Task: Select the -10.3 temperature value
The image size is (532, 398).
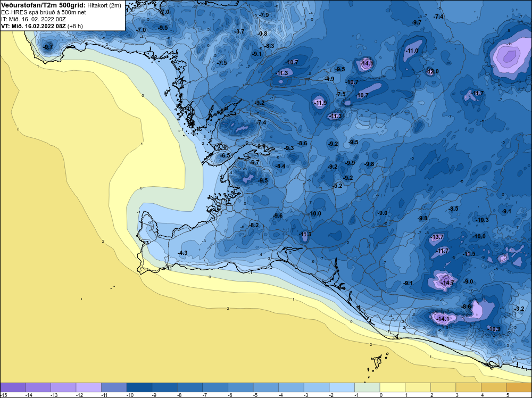Action: [482, 220]
